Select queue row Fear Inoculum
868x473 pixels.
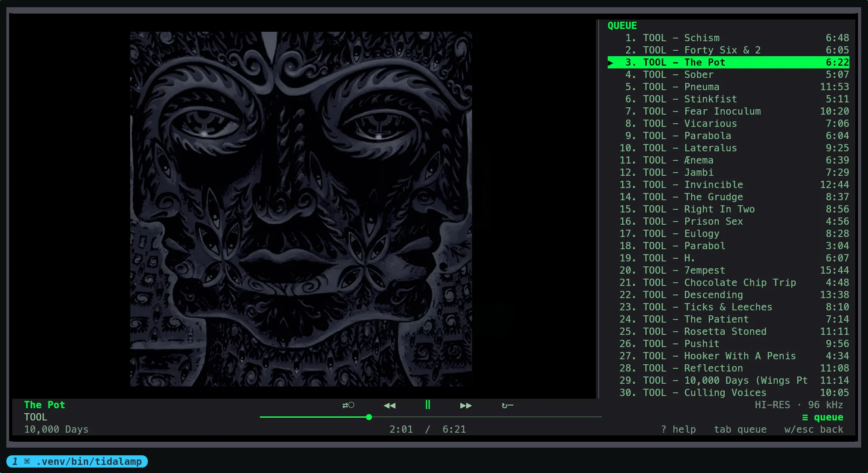click(728, 111)
